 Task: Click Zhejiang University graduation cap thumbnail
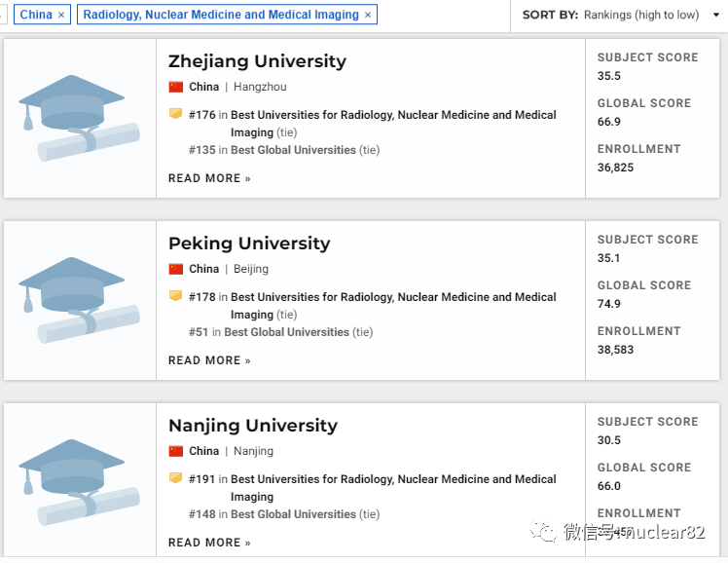coord(80,118)
